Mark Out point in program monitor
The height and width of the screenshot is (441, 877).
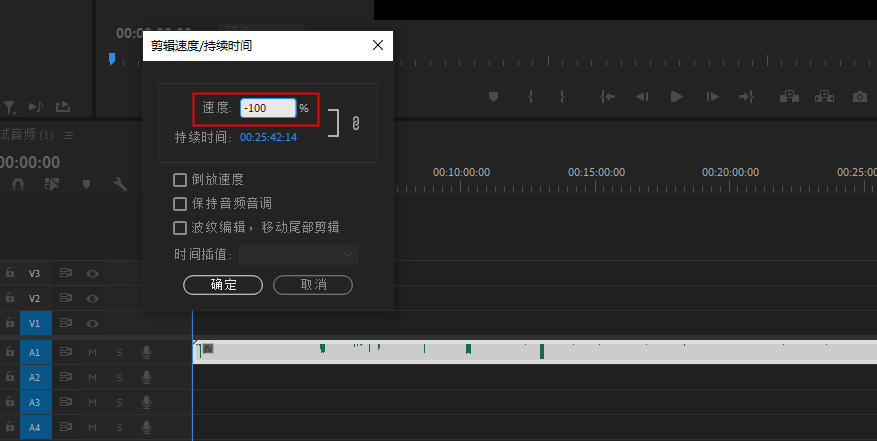coord(562,97)
